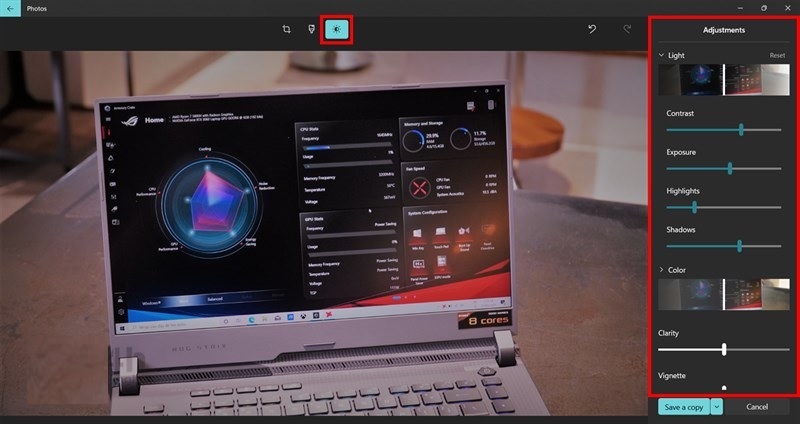Viewport: 800px width, 424px height.
Task: Click the Contrast slider track
Action: 723,130
